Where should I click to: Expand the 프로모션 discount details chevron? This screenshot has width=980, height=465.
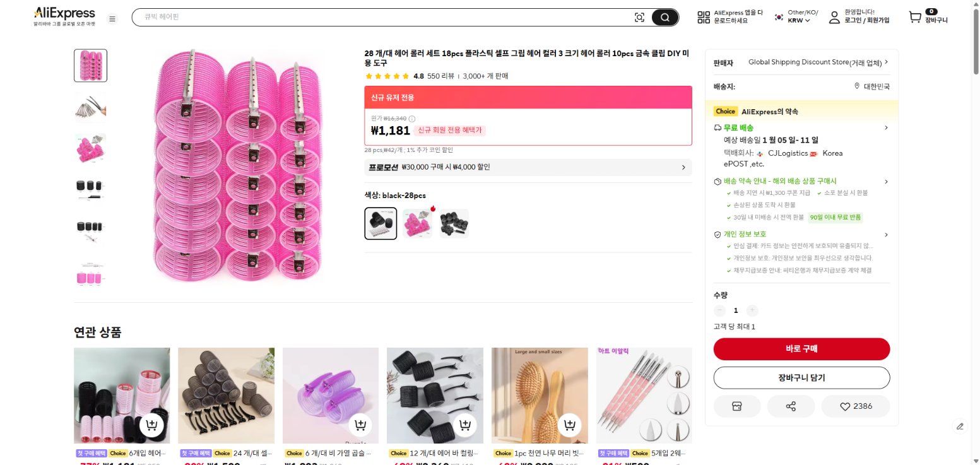(683, 167)
